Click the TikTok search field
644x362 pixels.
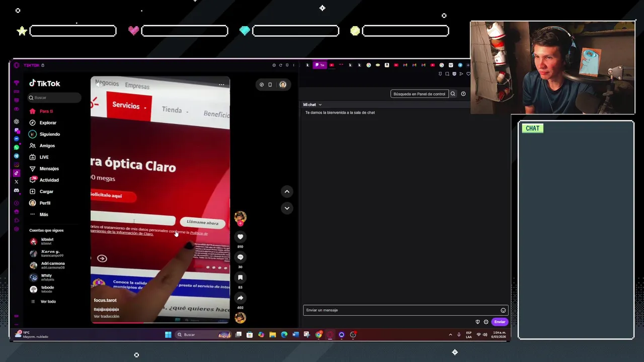(54, 98)
